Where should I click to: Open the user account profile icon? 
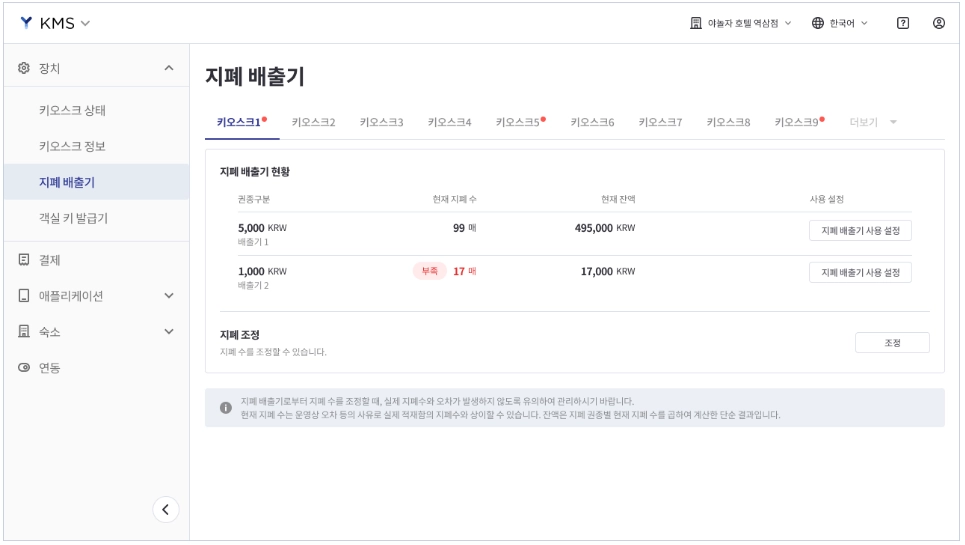point(938,23)
